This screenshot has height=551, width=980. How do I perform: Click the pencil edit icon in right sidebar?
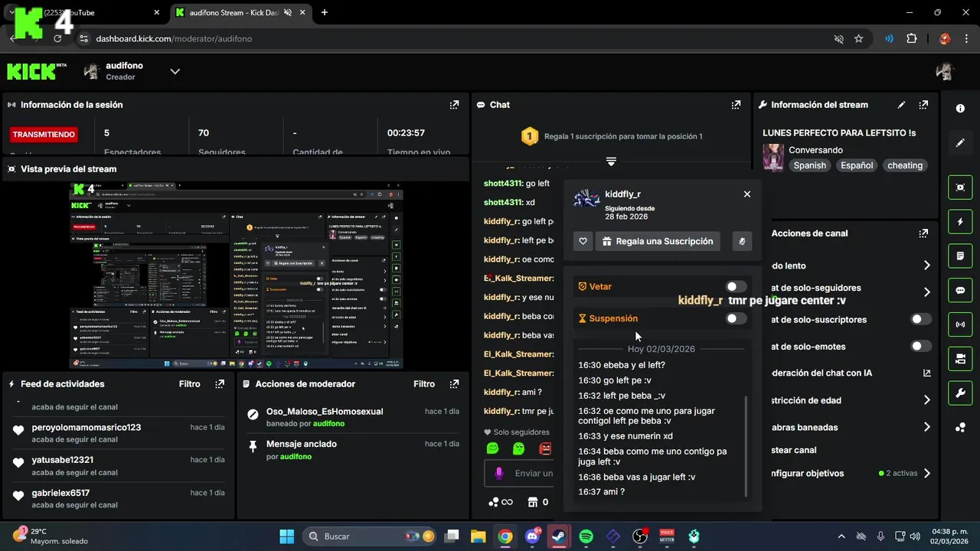[960, 143]
